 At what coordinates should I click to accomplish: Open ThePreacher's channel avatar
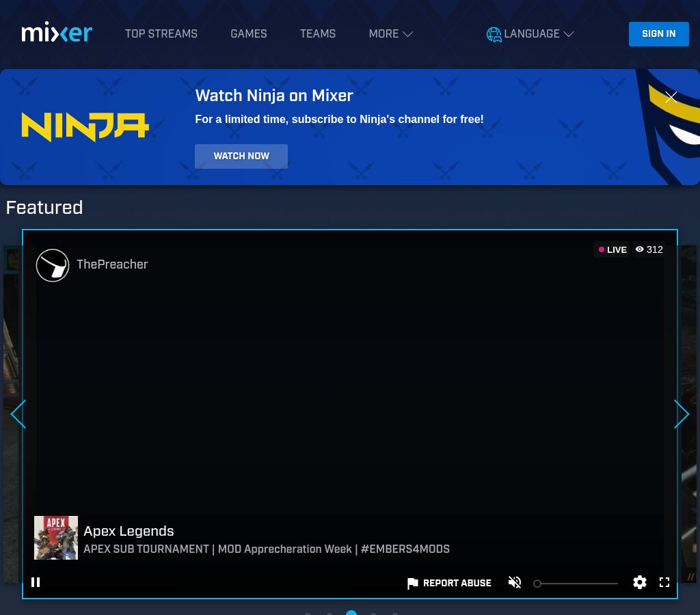pos(53,265)
